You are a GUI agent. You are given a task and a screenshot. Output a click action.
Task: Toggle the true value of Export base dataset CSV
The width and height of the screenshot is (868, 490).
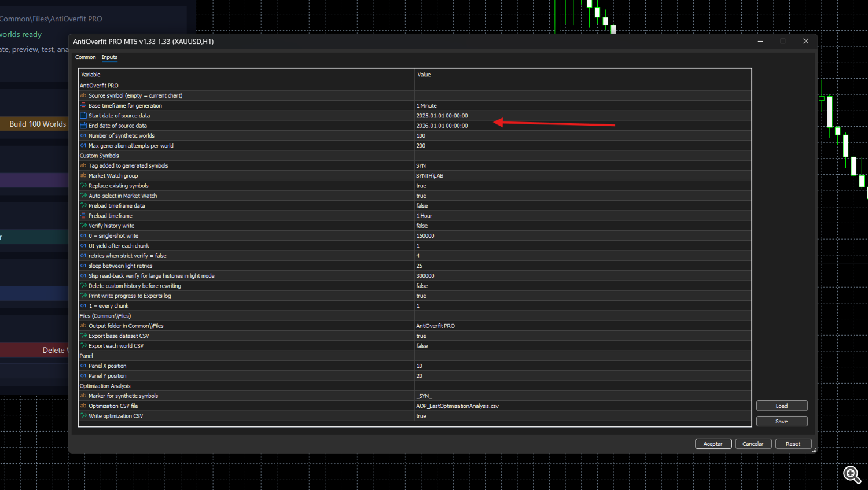(421, 336)
